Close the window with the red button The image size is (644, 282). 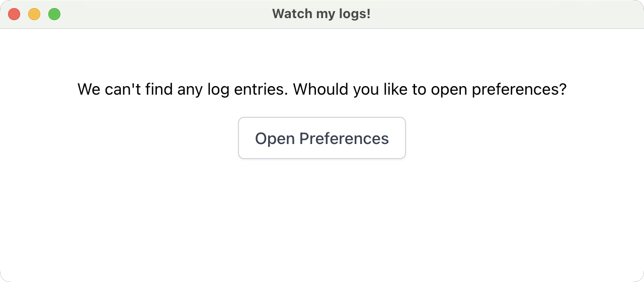(14, 14)
